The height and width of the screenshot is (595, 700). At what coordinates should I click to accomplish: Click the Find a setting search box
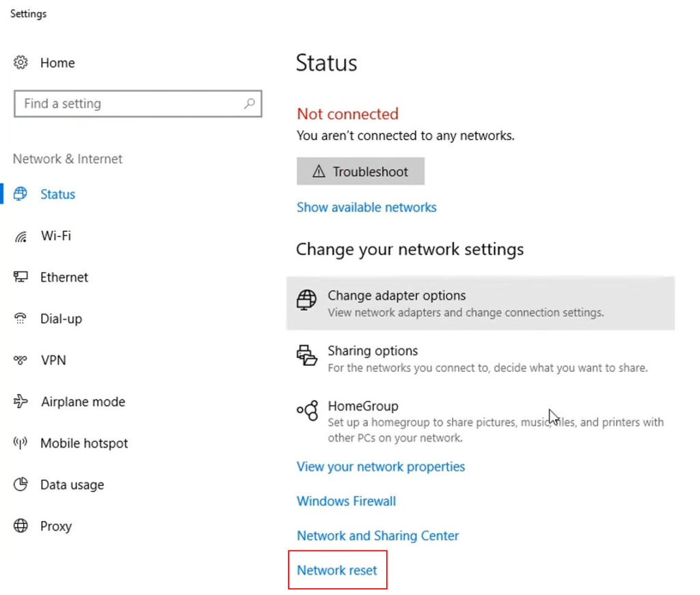[138, 104]
